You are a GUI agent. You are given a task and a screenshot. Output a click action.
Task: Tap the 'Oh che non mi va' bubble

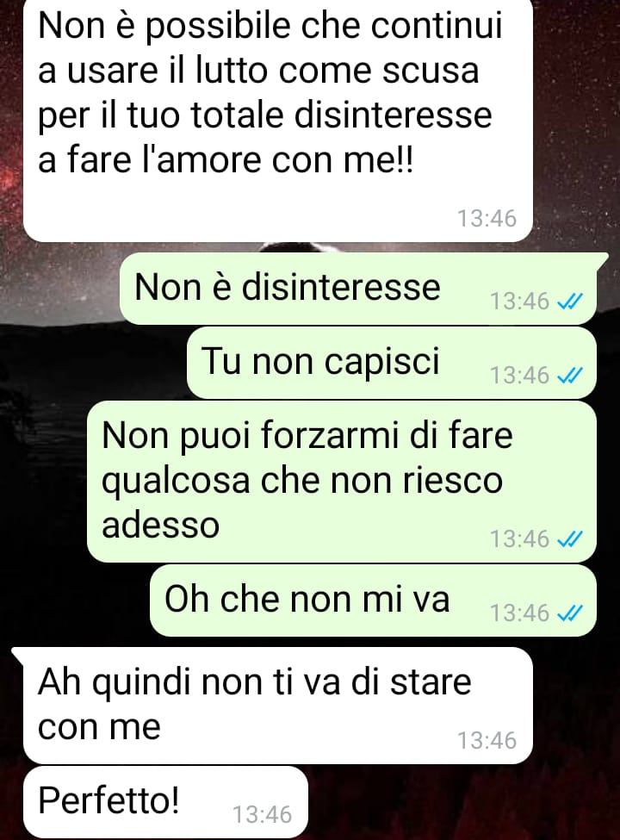373,600
